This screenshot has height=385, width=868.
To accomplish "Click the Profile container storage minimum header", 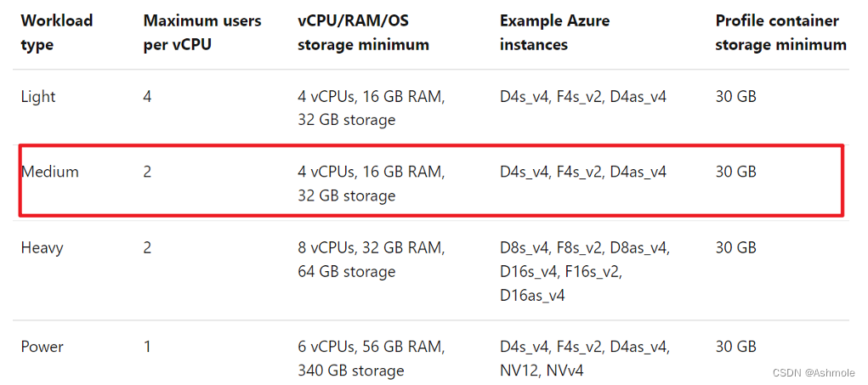I will click(780, 31).
